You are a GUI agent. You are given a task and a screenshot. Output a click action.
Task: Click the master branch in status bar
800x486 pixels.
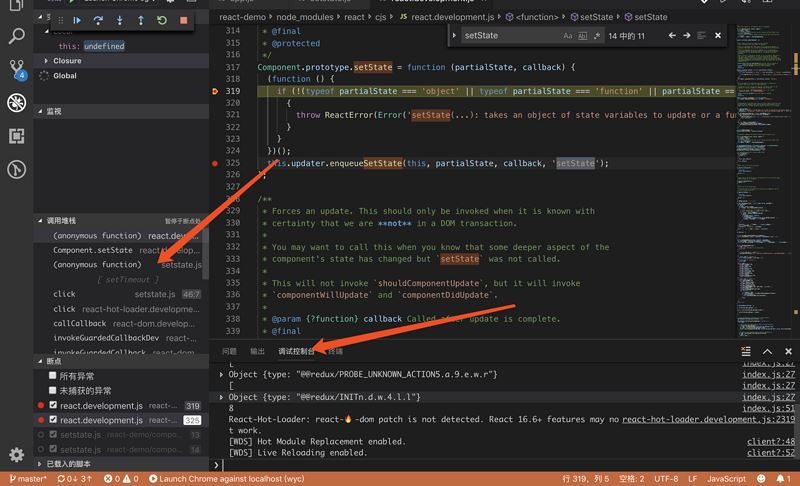(x=27, y=479)
